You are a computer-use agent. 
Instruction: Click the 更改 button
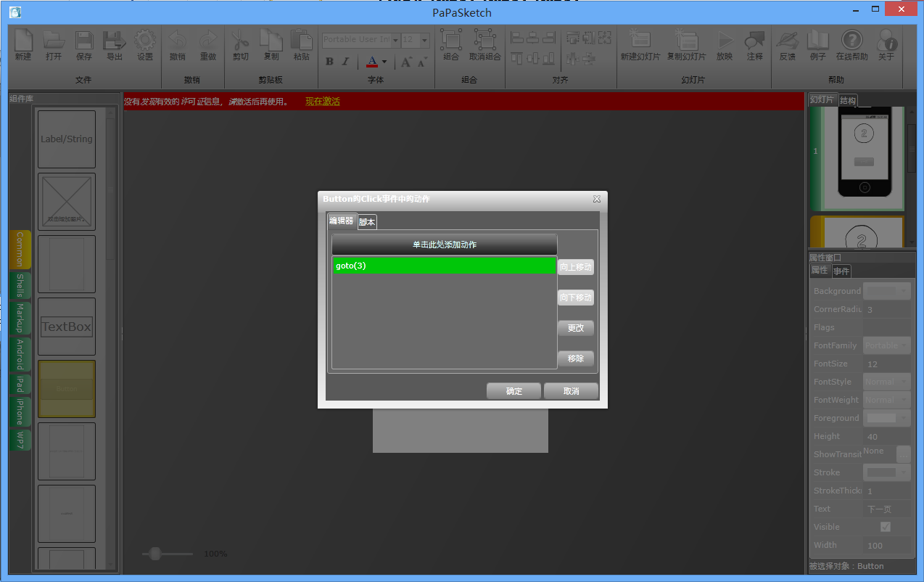click(x=576, y=328)
